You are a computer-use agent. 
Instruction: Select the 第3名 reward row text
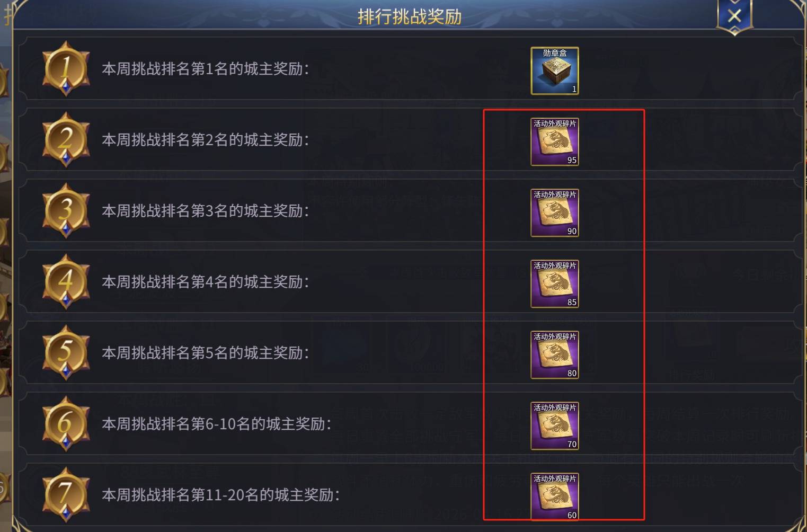206,211
